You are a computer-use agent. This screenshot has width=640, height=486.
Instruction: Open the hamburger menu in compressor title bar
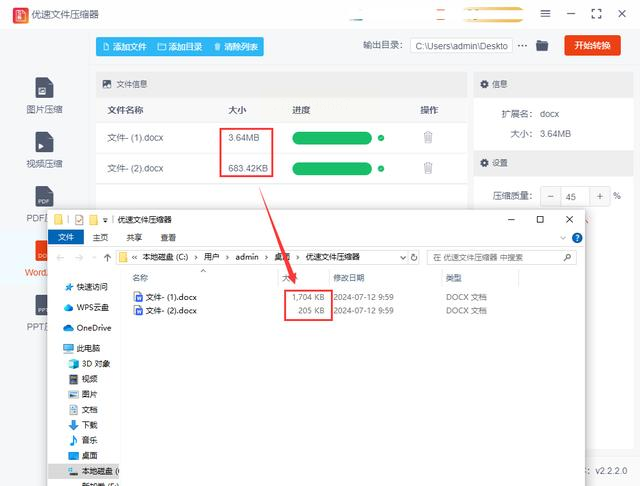tap(545, 13)
